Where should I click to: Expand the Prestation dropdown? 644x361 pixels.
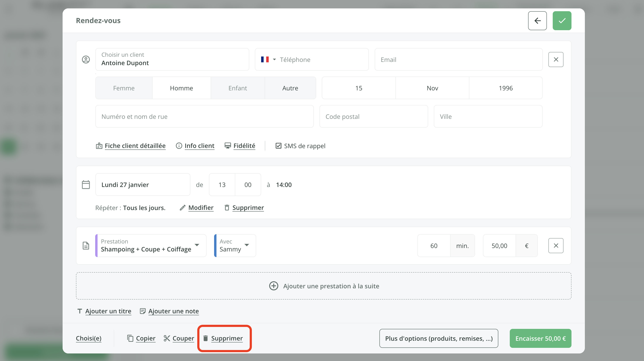click(x=197, y=245)
